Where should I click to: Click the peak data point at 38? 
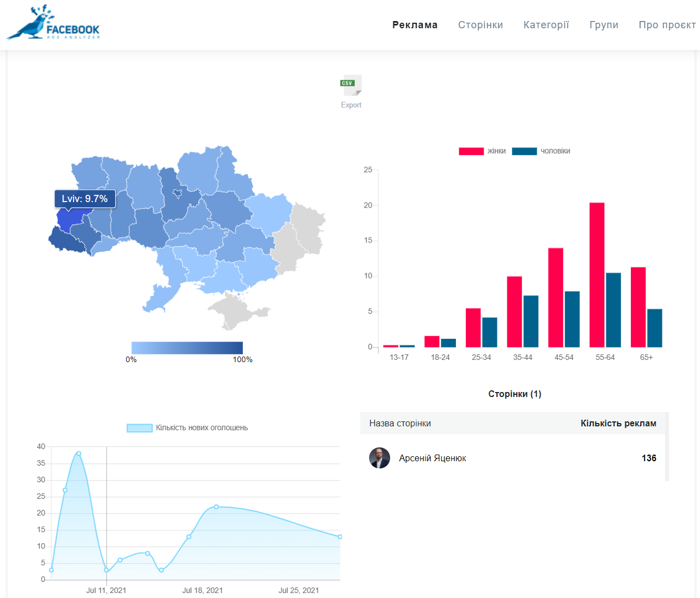click(79, 453)
